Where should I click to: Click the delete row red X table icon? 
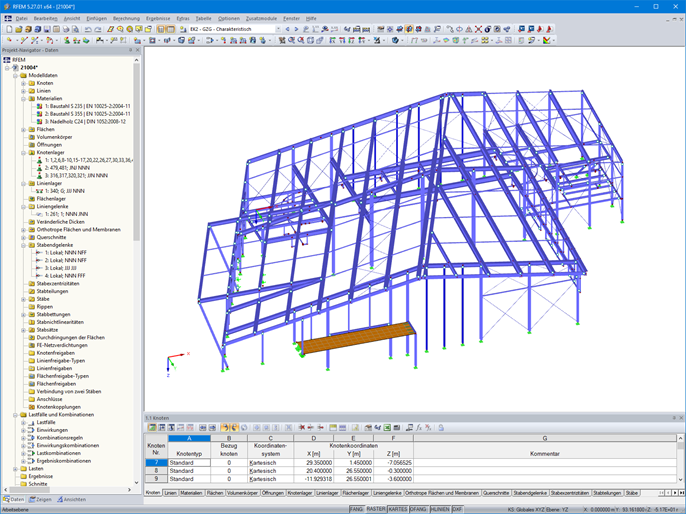pyautogui.click(x=301, y=427)
